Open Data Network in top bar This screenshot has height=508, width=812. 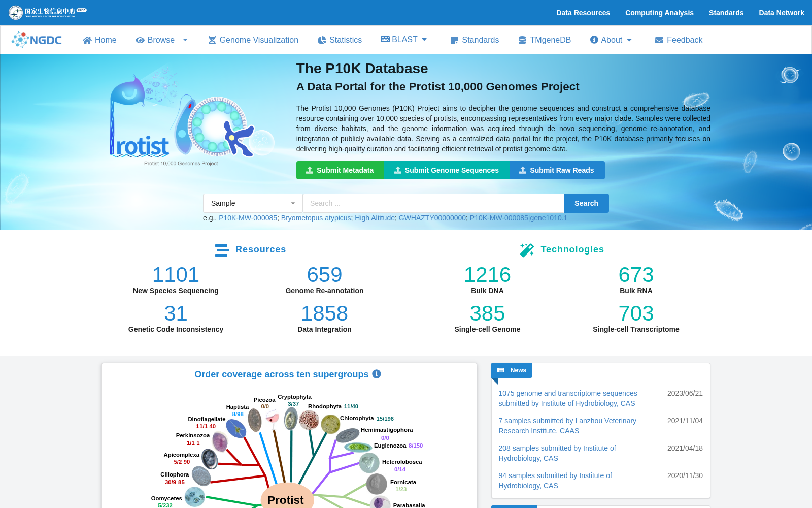[782, 13]
